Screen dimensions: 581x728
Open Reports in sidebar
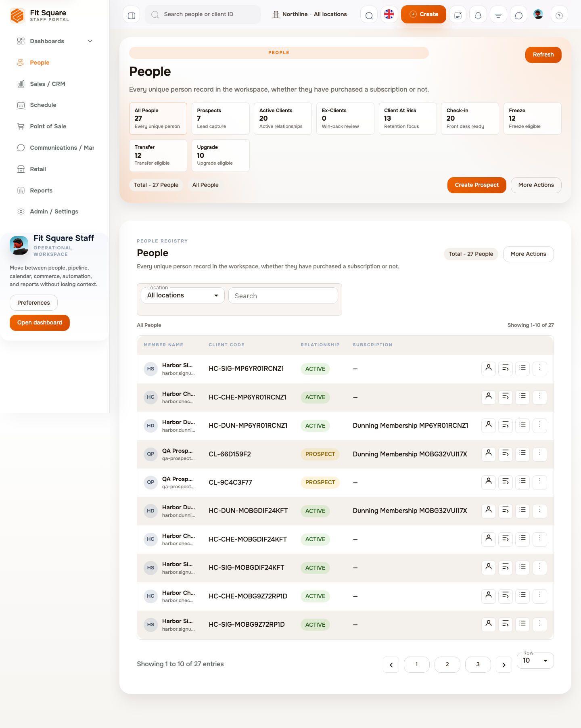[55, 190]
